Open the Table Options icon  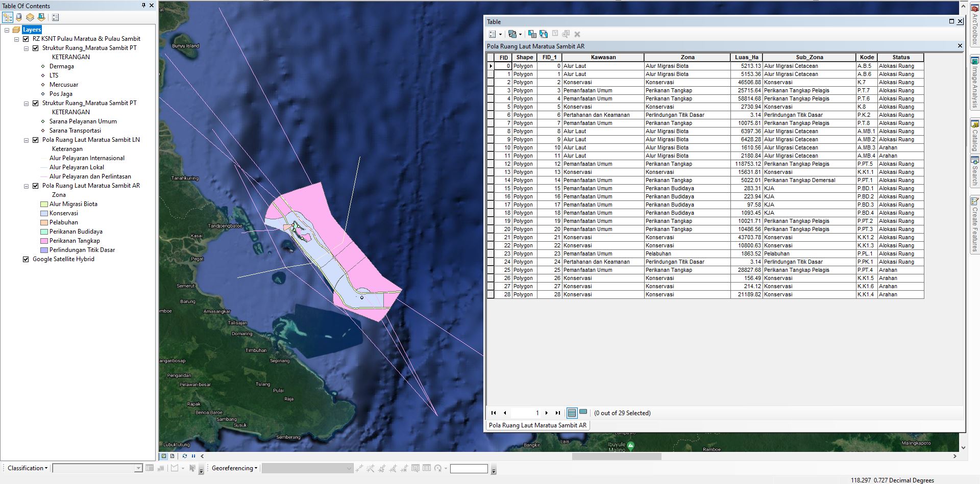(x=492, y=34)
